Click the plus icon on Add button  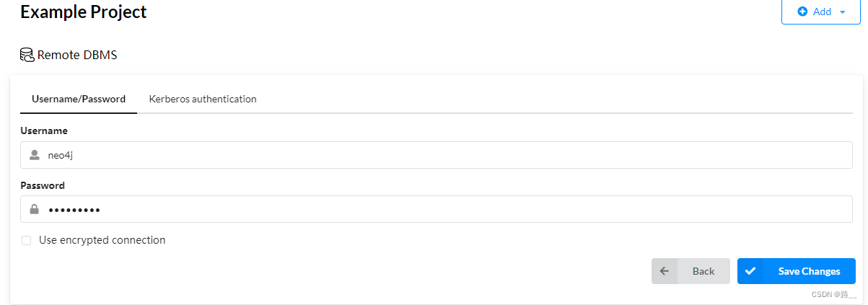coord(802,12)
